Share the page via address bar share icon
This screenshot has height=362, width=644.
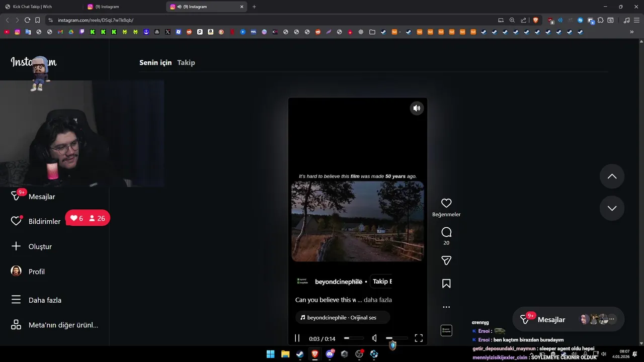pos(524,20)
